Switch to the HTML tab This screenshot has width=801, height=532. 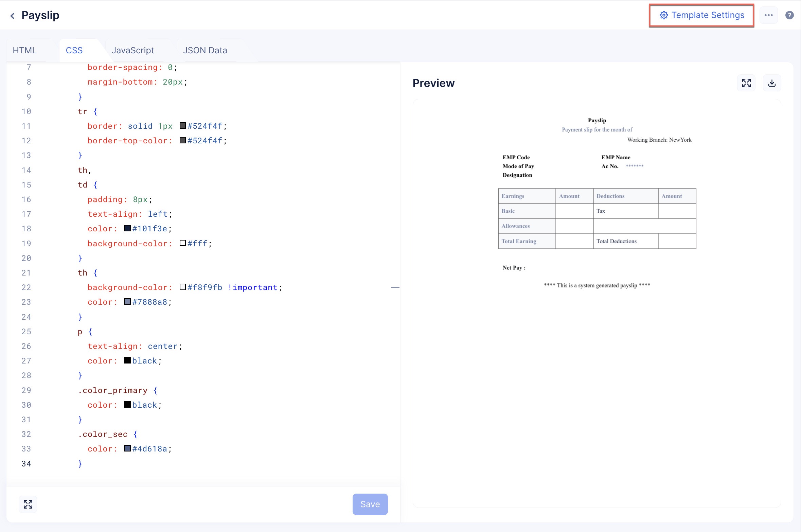point(24,50)
